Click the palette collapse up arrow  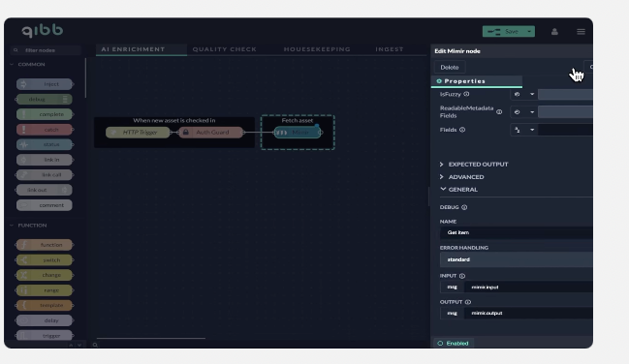[x=71, y=345]
